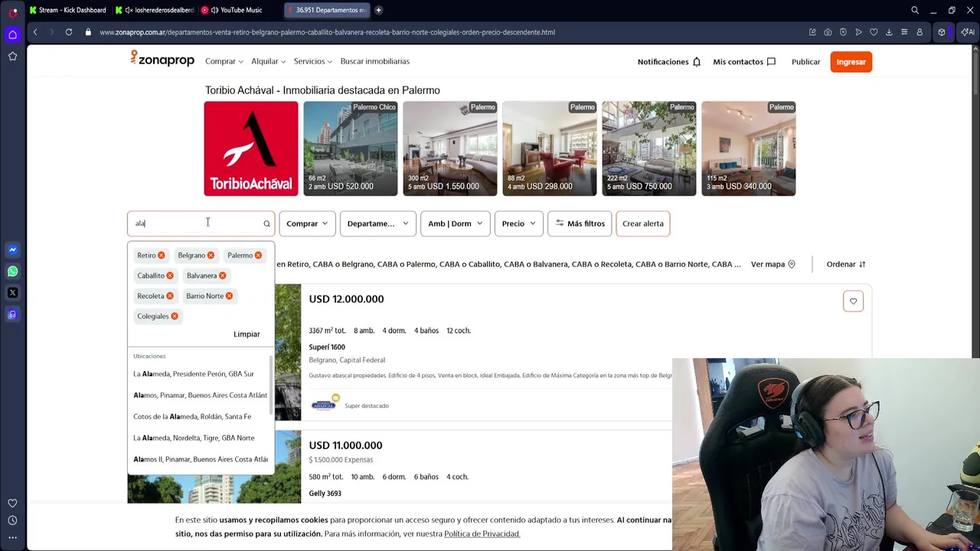The image size is (980, 551).
Task: Expand the Alquilar navigation menu
Action: tap(269, 61)
